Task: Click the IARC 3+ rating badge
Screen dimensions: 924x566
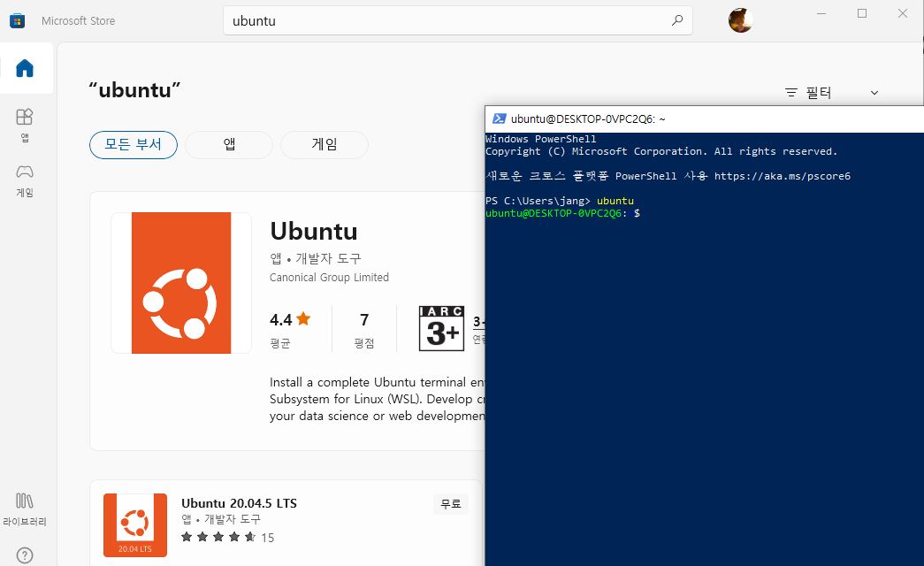Action: [x=441, y=328]
